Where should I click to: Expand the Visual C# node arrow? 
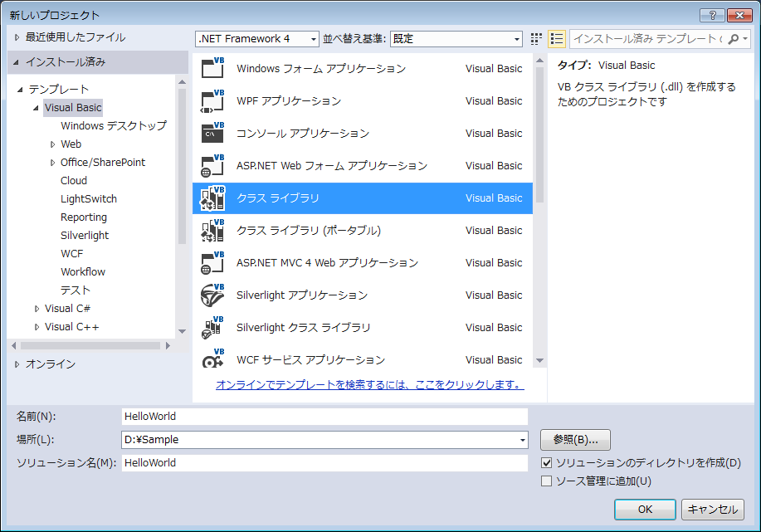[x=37, y=309]
